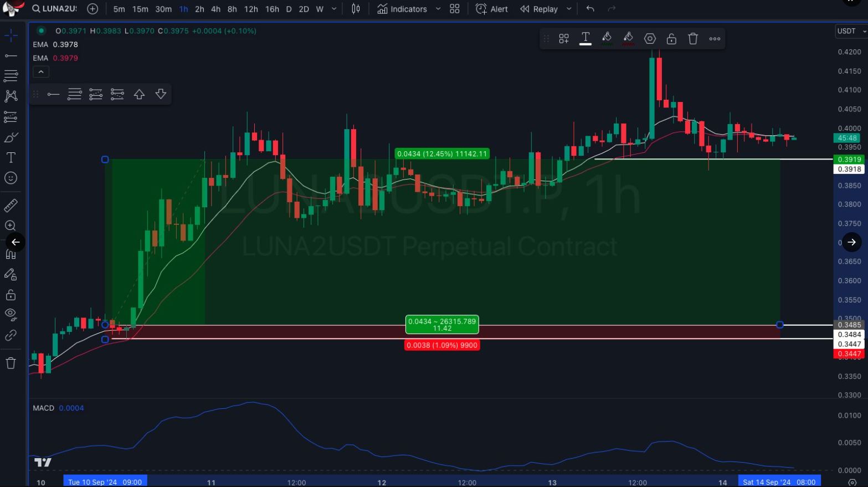Switch to the D daily timeframe
868x487 pixels.
[289, 9]
